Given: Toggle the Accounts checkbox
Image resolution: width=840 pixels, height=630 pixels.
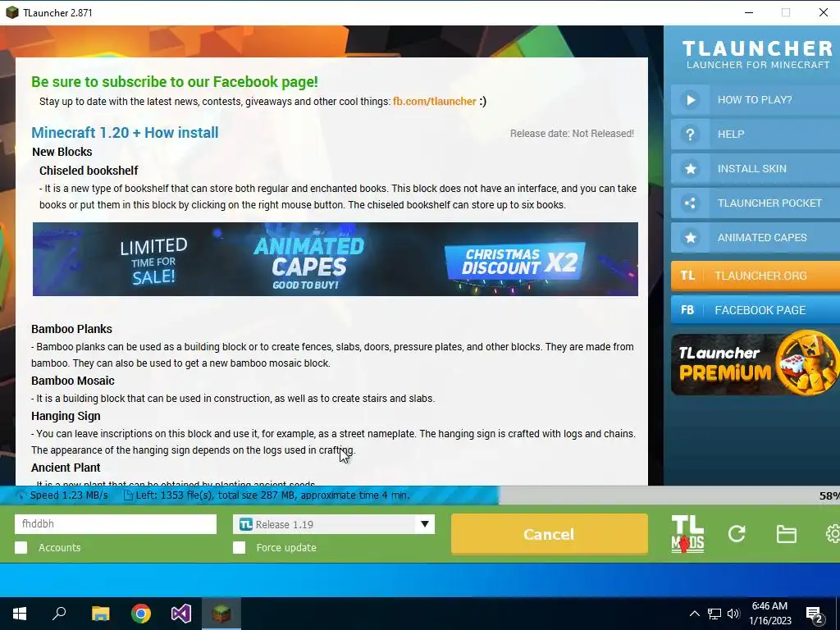Looking at the screenshot, I should click(x=21, y=547).
